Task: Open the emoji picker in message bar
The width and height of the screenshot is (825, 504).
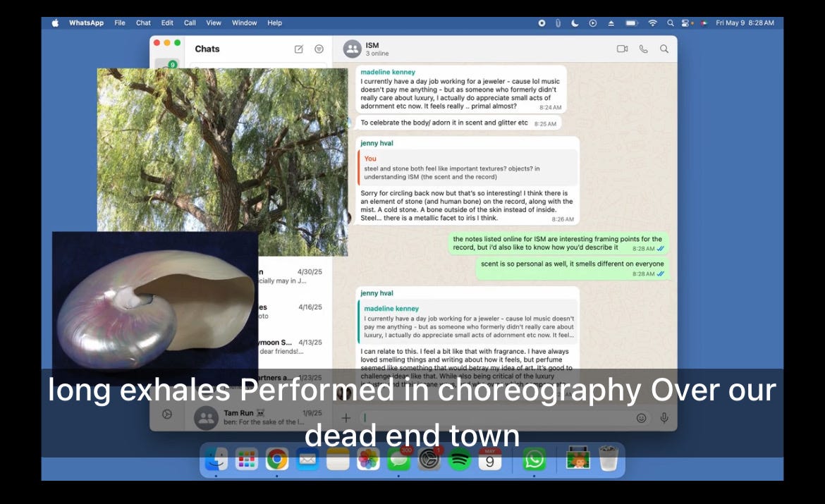Action: [x=642, y=418]
